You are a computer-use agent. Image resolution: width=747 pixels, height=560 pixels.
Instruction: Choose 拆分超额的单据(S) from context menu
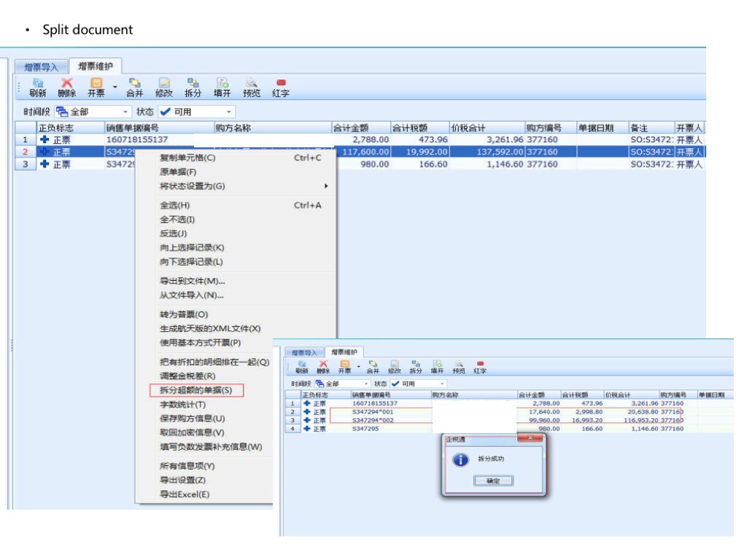click(196, 391)
